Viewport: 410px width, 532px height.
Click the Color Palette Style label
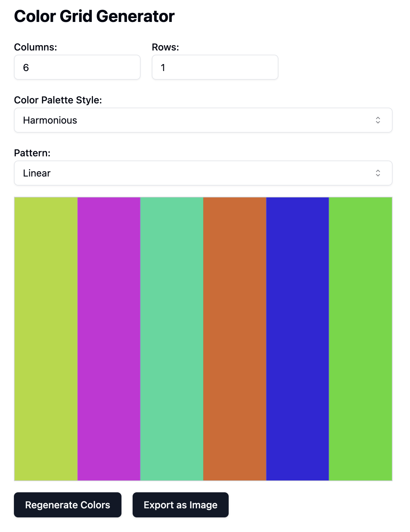pos(57,100)
